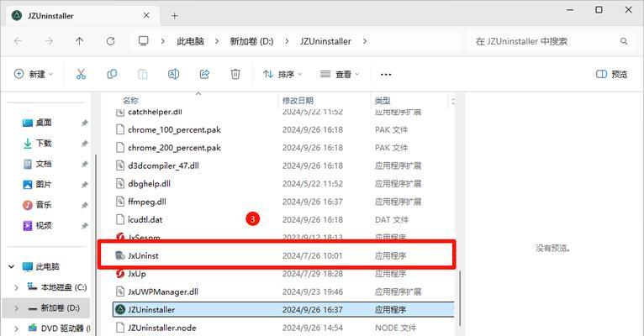Screen dimensions: 644x336
Task: Select the JZUninstaller tab
Action: [x=84, y=16]
